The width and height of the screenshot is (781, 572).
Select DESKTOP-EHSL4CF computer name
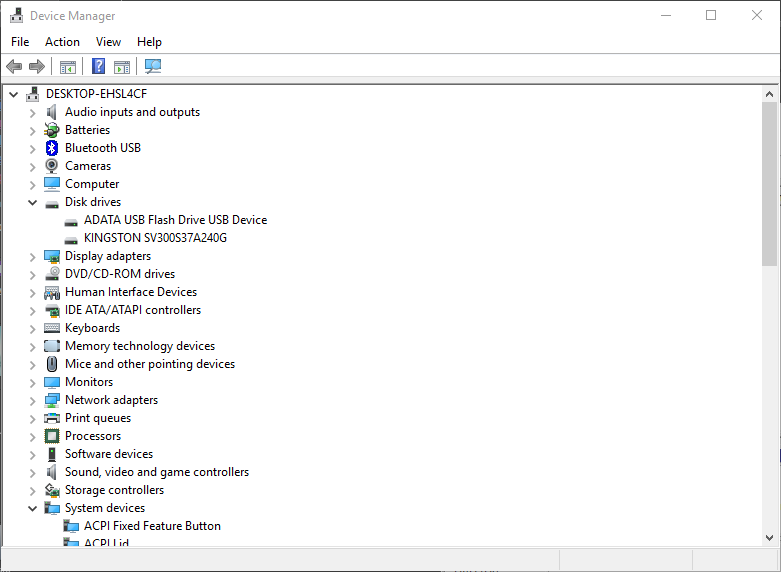tap(97, 94)
